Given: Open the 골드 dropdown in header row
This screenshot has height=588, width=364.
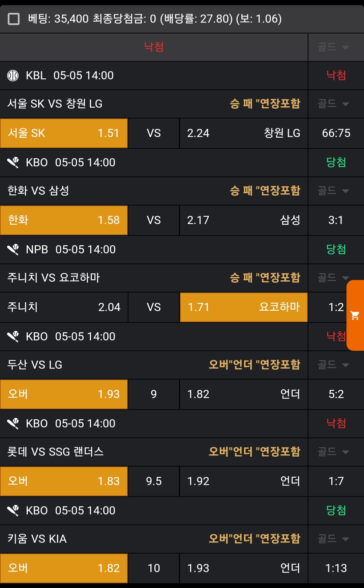Looking at the screenshot, I should (333, 47).
